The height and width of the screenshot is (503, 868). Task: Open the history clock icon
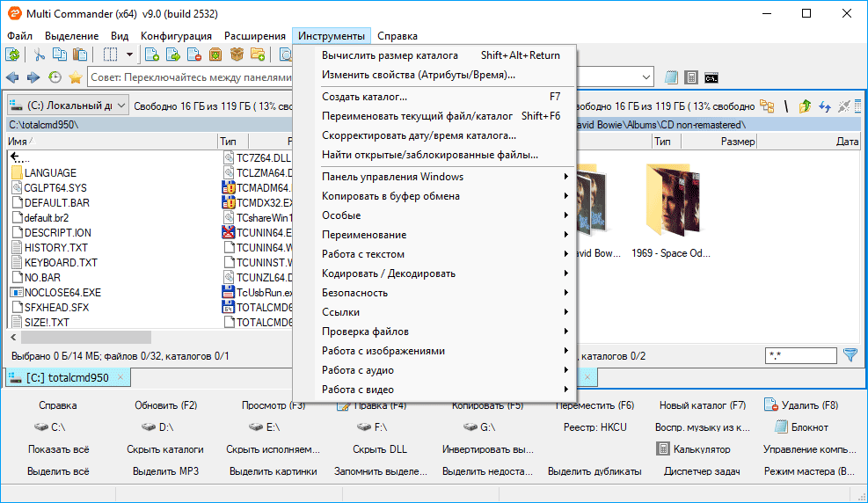coord(55,77)
